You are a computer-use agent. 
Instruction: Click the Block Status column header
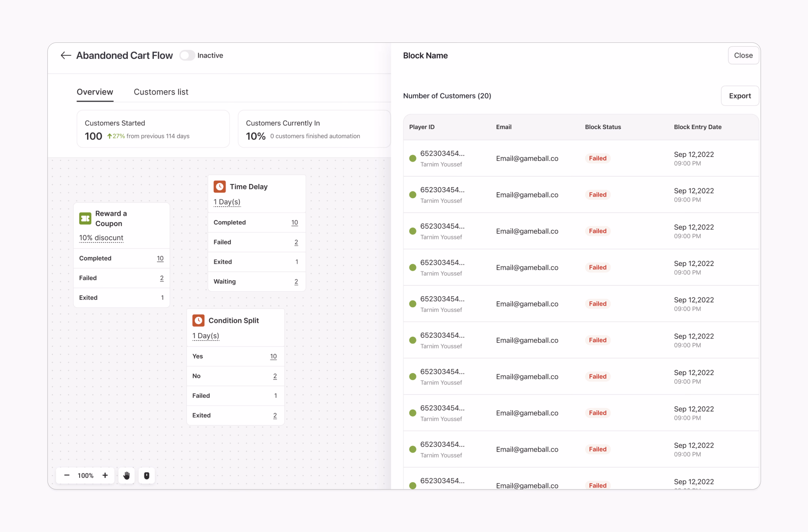coord(603,127)
